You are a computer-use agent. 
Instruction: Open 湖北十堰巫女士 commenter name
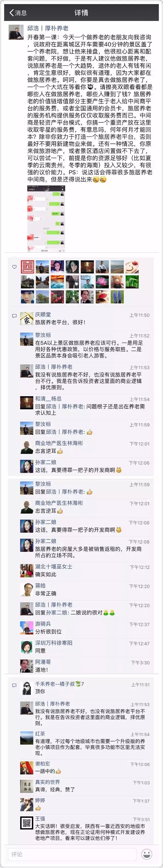pos(54,566)
